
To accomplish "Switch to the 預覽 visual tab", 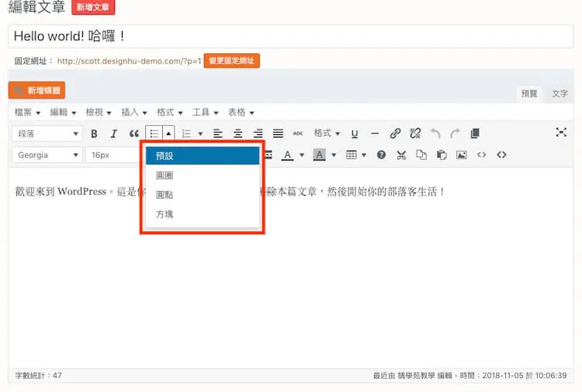I will pyautogui.click(x=529, y=94).
